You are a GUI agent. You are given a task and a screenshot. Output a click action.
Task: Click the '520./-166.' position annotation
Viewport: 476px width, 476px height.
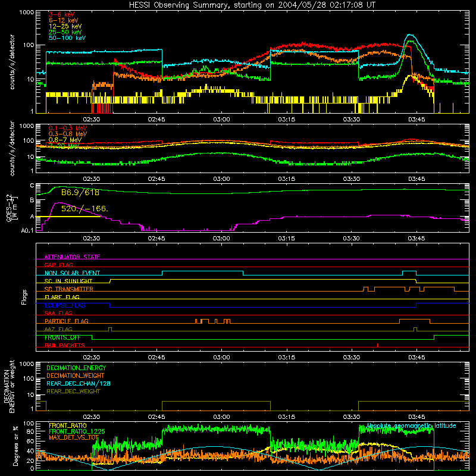coord(84,209)
